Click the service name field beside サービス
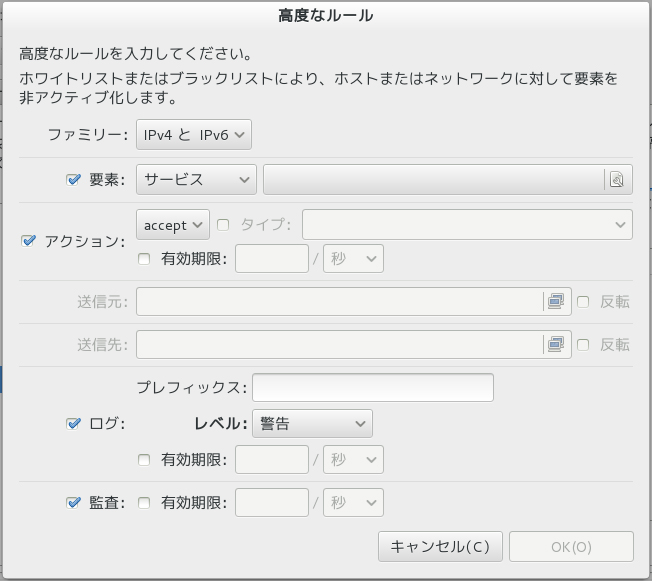Screen dimensions: 652x581 (x=433, y=180)
